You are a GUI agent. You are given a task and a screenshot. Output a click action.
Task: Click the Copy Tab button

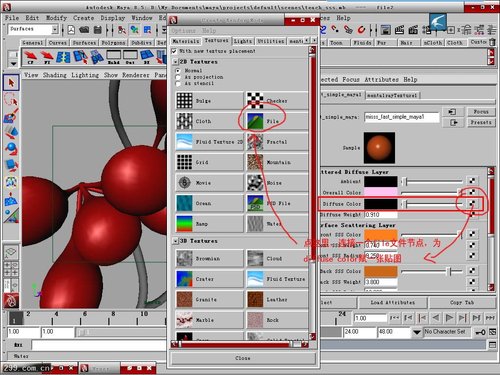coord(462,303)
